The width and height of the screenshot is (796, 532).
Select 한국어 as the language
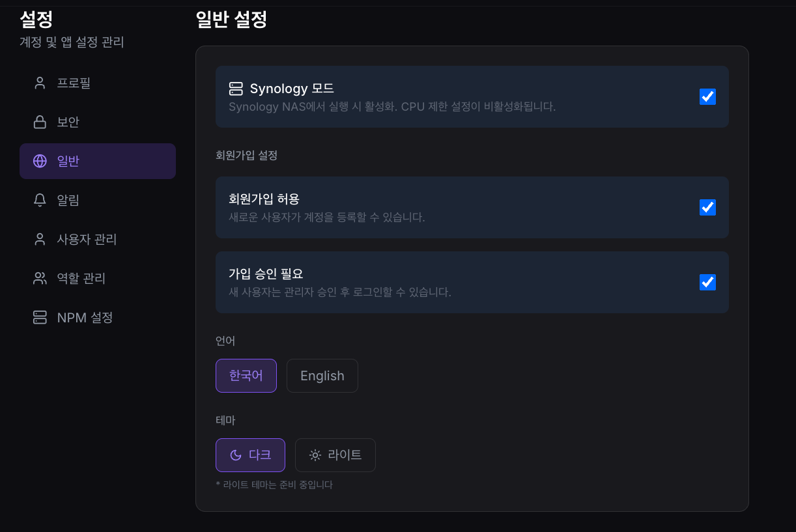coord(246,376)
